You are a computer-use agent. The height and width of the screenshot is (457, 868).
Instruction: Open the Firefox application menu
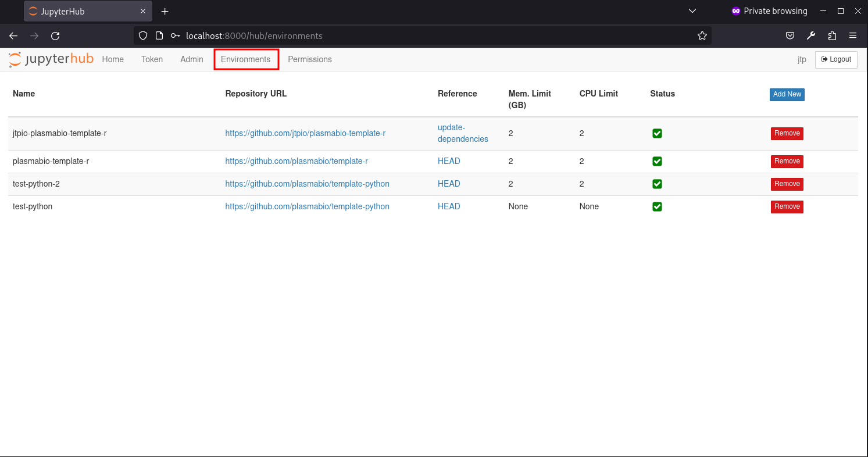pos(853,35)
